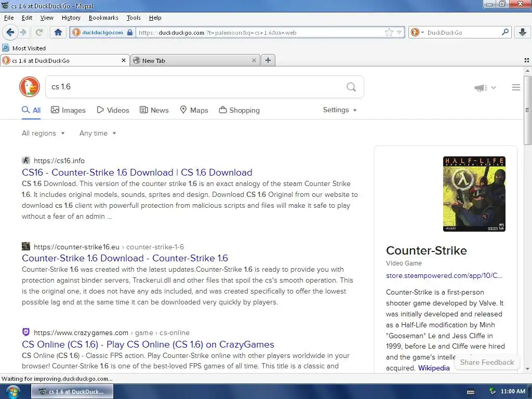
Task: Click the www.crazygames.com URL text
Action: pos(81,333)
